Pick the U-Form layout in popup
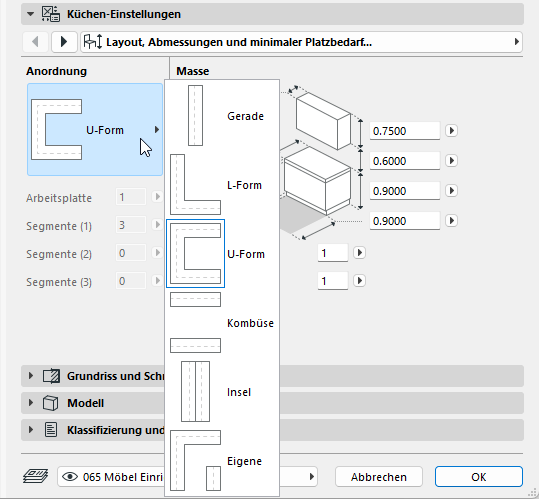The width and height of the screenshot is (539, 499). [195, 254]
